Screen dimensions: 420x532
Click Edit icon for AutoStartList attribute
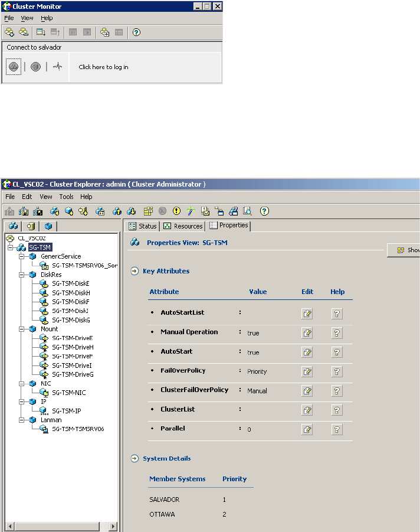pyautogui.click(x=307, y=314)
